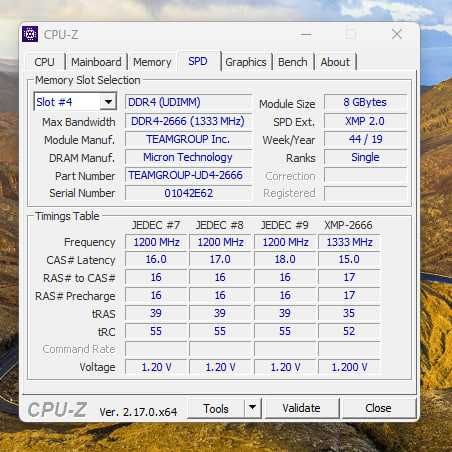Image resolution: width=452 pixels, height=452 pixels.
Task: Click the CAS# Latency 16.0 cell
Action: [156, 259]
